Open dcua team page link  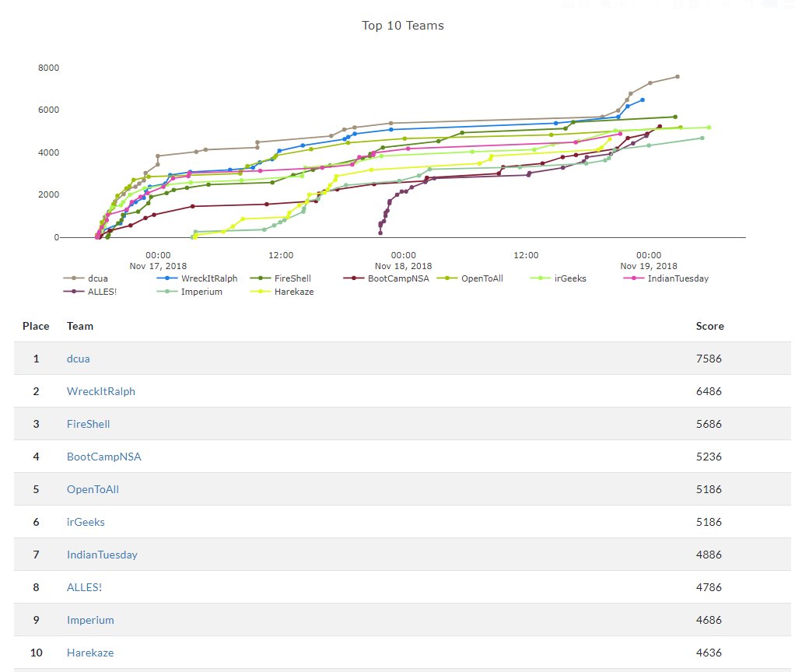point(79,359)
